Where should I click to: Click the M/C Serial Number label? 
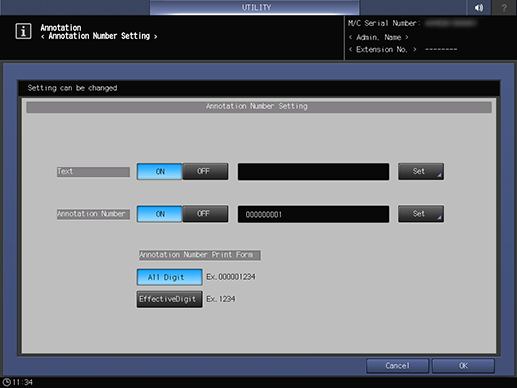coord(384,23)
